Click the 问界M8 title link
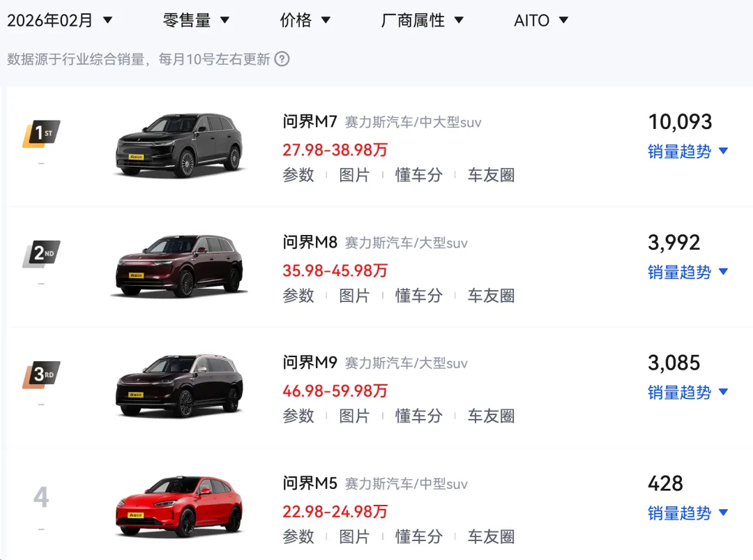 point(310,243)
